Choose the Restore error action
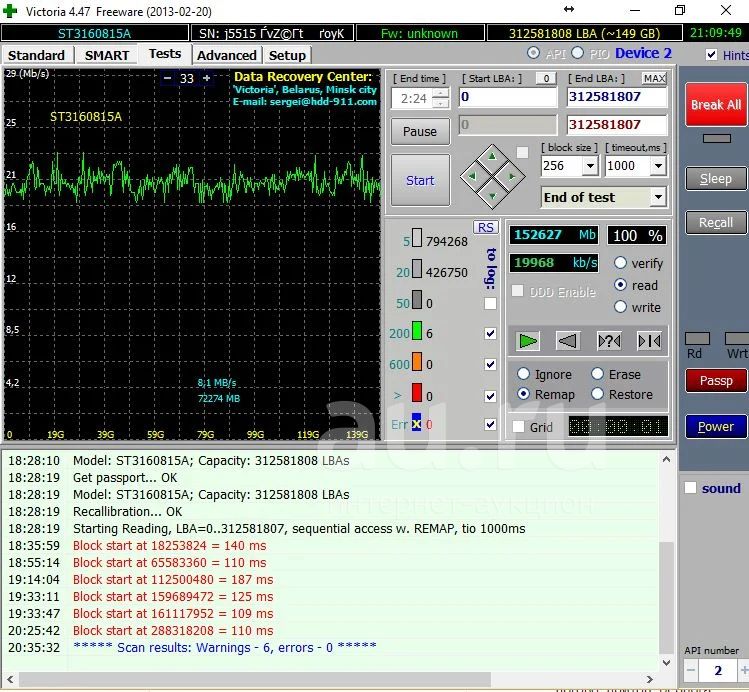Image resolution: width=749 pixels, height=692 pixels. 598,394
